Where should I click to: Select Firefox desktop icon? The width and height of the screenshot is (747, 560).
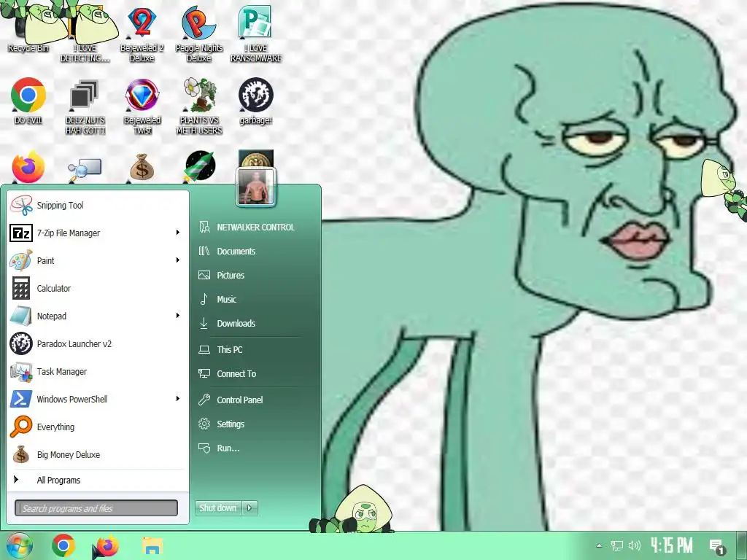pyautogui.click(x=28, y=167)
